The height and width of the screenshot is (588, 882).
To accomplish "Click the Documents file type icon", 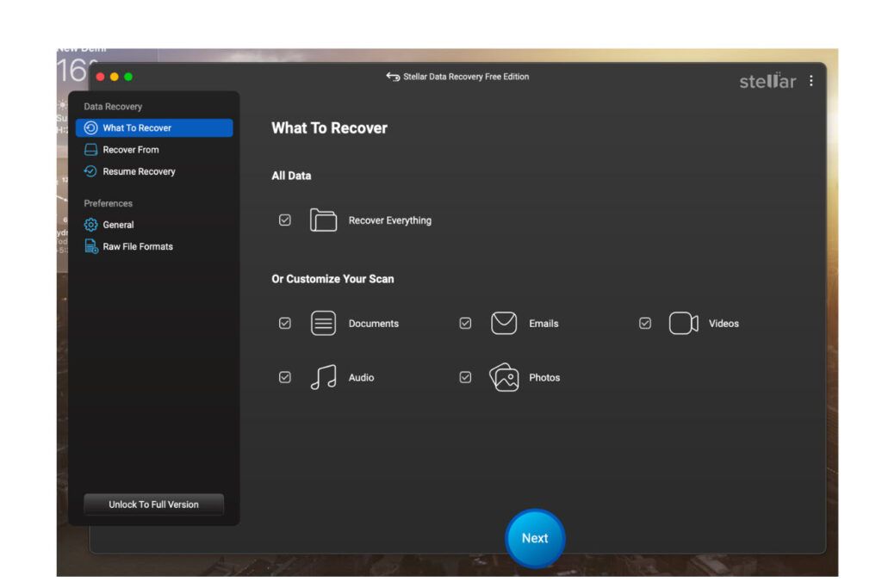I will [323, 324].
